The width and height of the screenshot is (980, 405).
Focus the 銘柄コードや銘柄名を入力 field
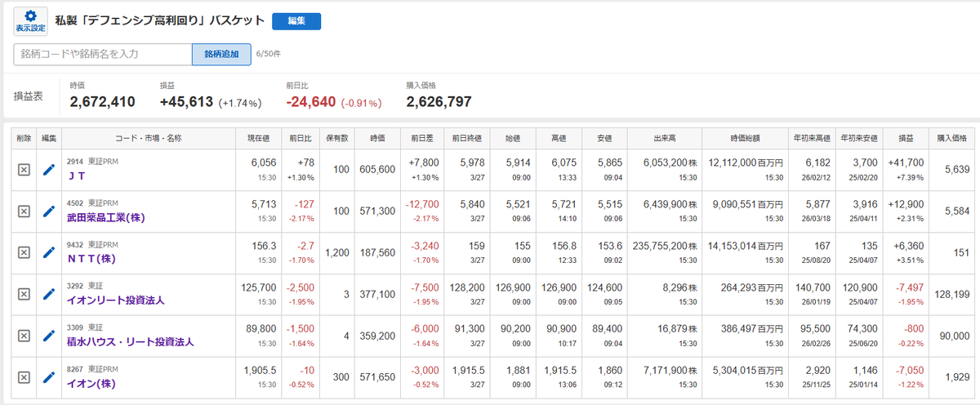[x=103, y=54]
